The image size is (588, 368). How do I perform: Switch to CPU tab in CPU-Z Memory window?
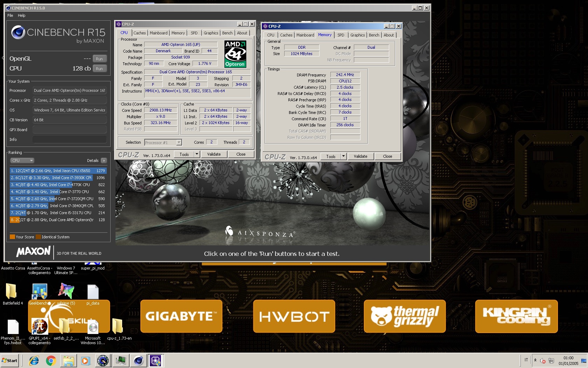click(271, 35)
